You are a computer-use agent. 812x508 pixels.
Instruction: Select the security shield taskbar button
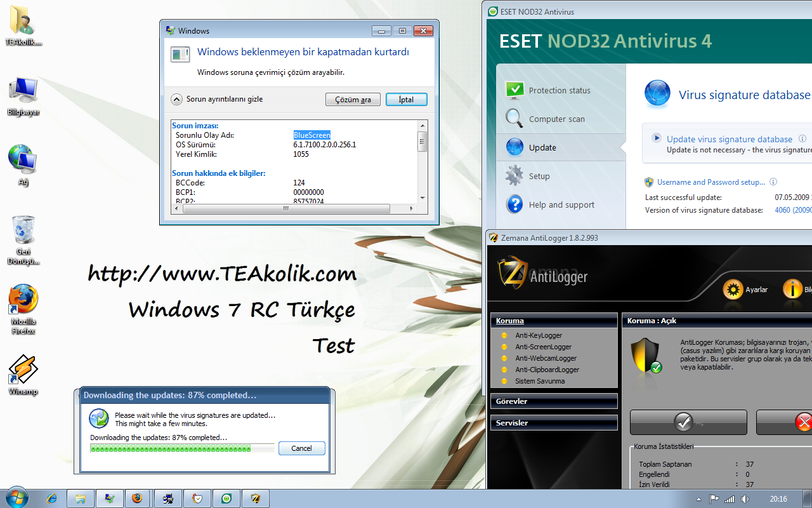(197, 498)
